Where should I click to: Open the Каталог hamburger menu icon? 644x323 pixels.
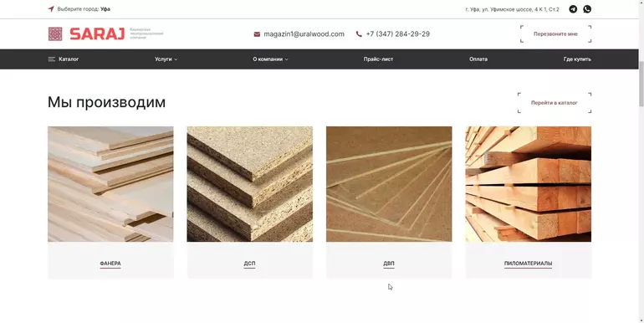51,59
